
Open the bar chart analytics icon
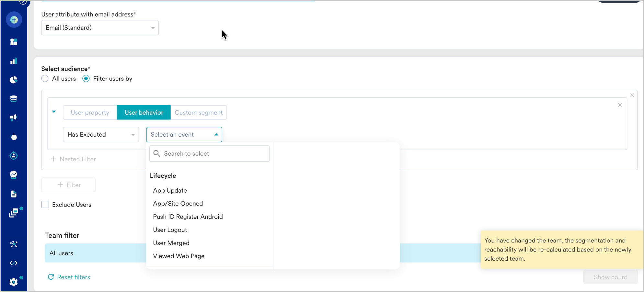pyautogui.click(x=14, y=61)
